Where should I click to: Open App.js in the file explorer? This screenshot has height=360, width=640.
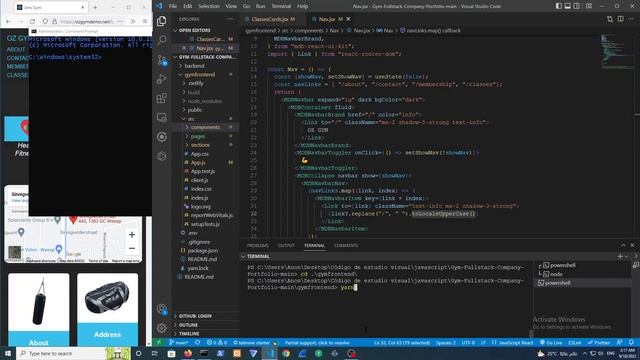coord(198,162)
